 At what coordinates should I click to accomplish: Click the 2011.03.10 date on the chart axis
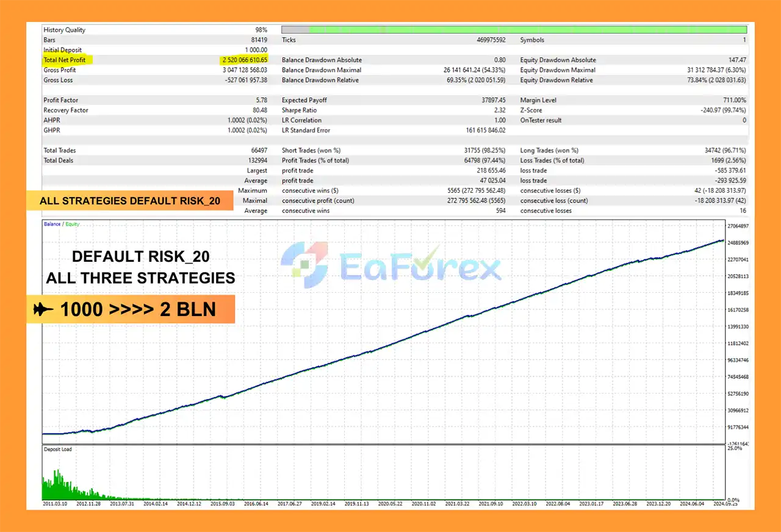(x=54, y=504)
